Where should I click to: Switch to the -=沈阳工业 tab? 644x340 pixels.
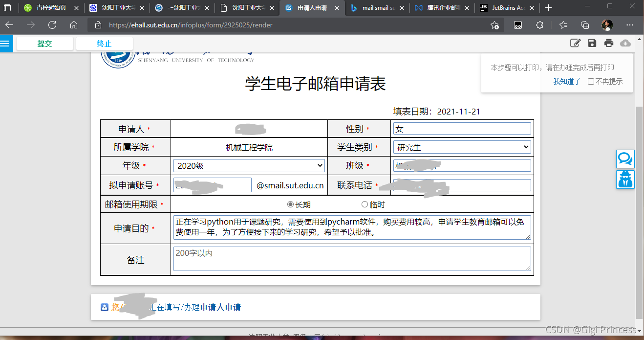[181, 8]
